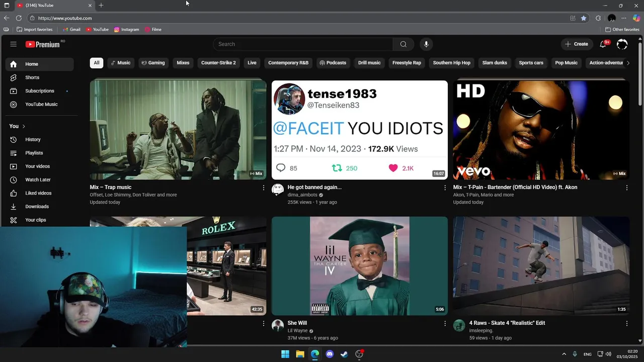Click the browser back arrow

pos(7,18)
